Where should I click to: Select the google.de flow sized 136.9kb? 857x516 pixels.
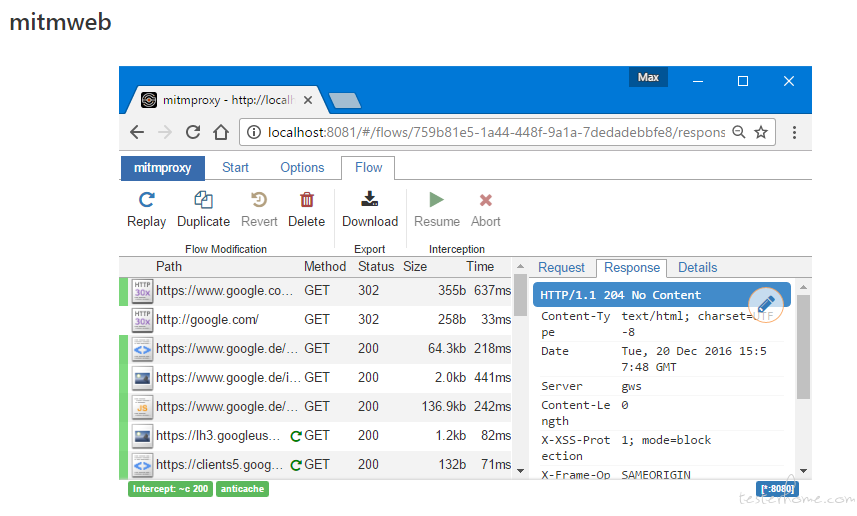tap(316, 407)
